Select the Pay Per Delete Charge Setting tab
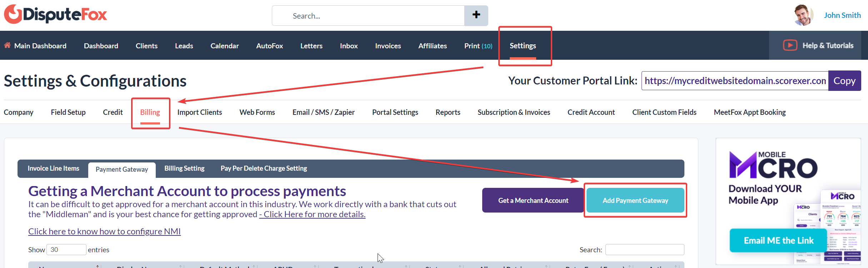Image resolution: width=868 pixels, height=268 pixels. 264,168
